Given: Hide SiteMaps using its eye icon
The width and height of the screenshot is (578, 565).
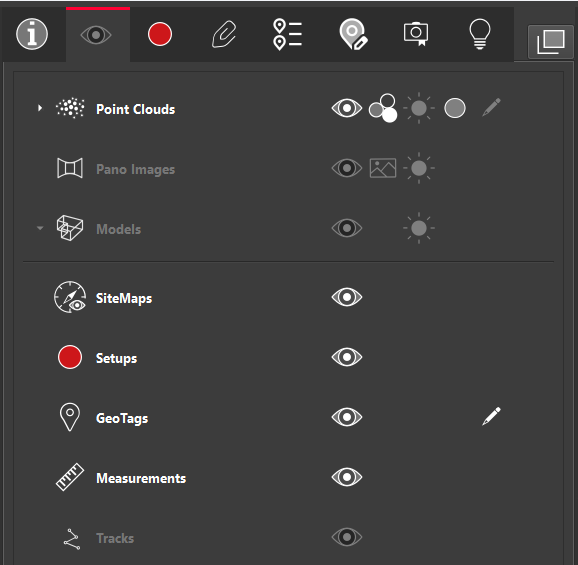Looking at the screenshot, I should (347, 297).
